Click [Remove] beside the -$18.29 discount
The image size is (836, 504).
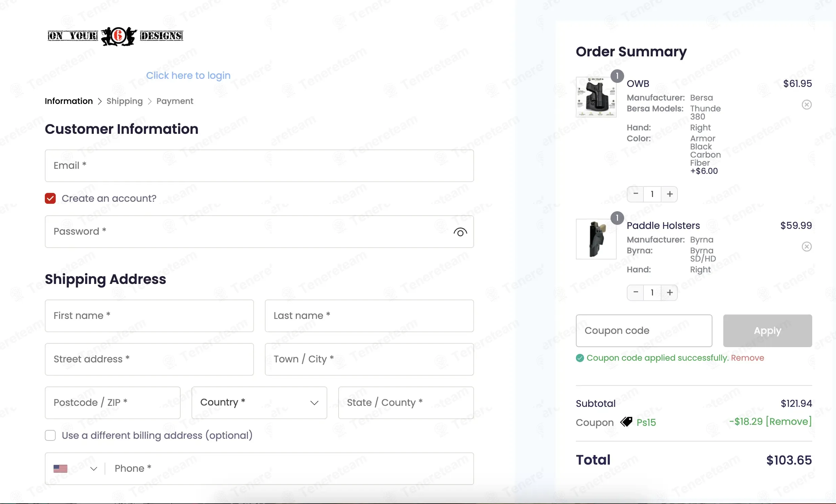click(789, 421)
